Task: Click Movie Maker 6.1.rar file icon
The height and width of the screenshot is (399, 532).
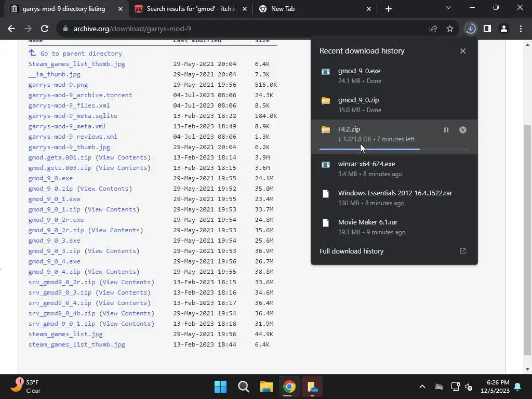Action: pyautogui.click(x=326, y=223)
